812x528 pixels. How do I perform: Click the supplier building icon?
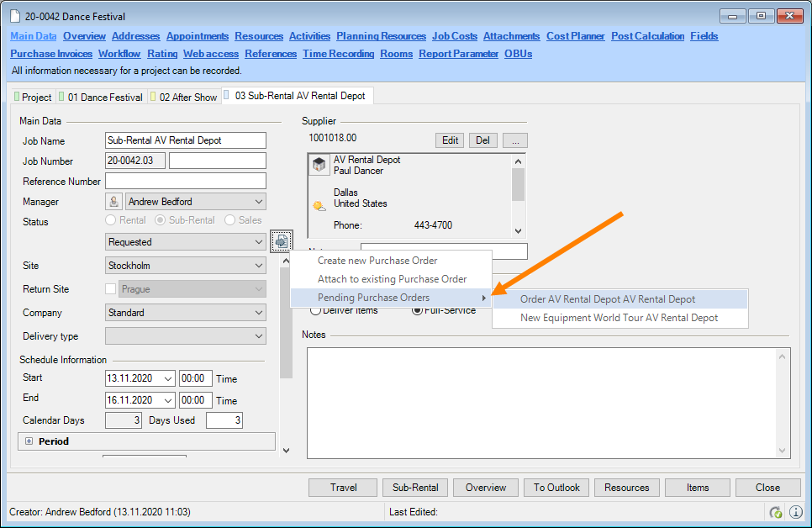[319, 165]
